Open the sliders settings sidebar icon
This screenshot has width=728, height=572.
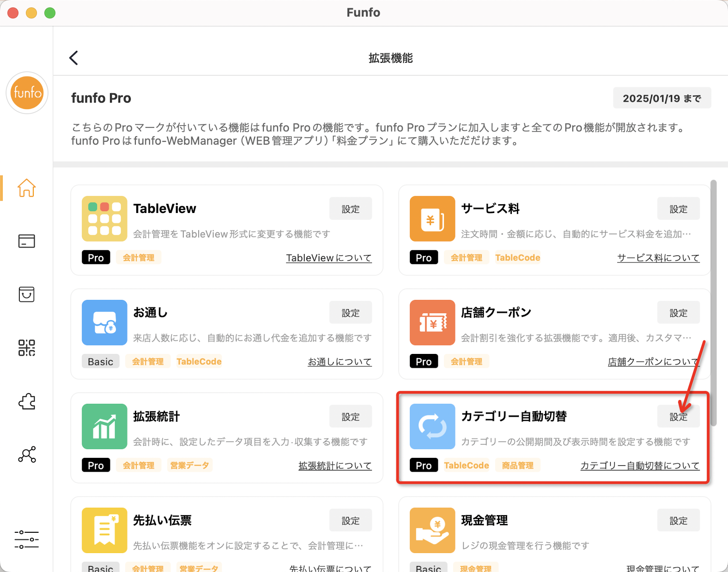[x=26, y=540]
